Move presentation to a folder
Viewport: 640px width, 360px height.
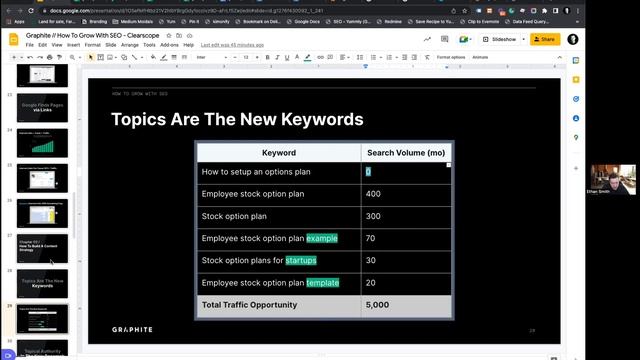coord(179,36)
